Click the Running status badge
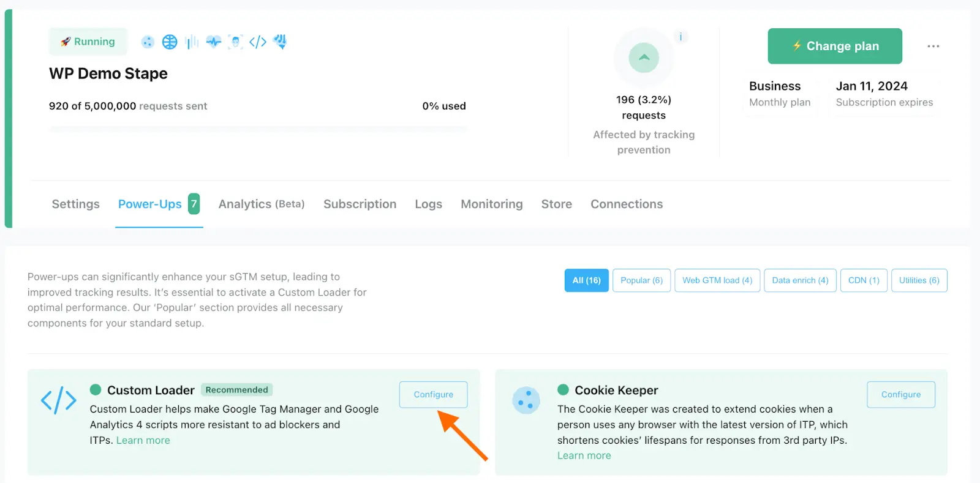980x483 pixels. (x=88, y=42)
